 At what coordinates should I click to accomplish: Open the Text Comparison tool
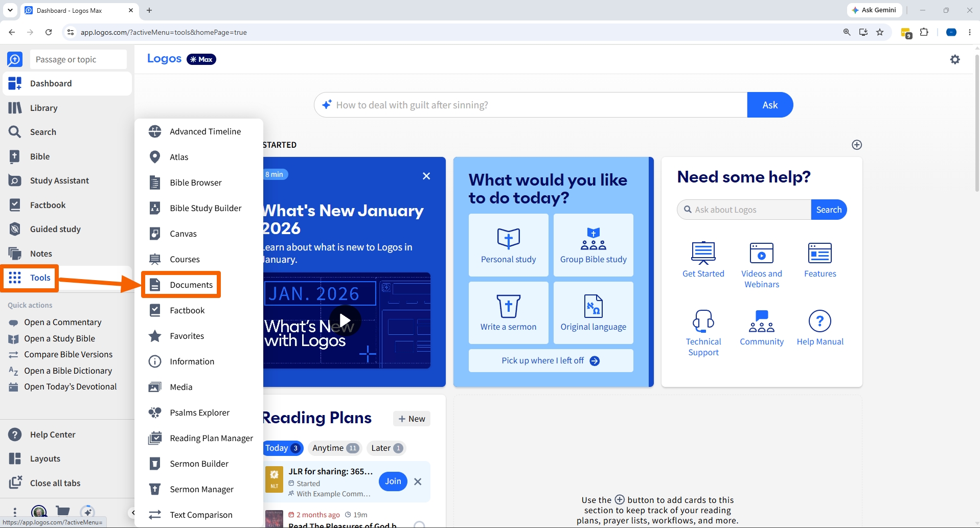(199, 515)
